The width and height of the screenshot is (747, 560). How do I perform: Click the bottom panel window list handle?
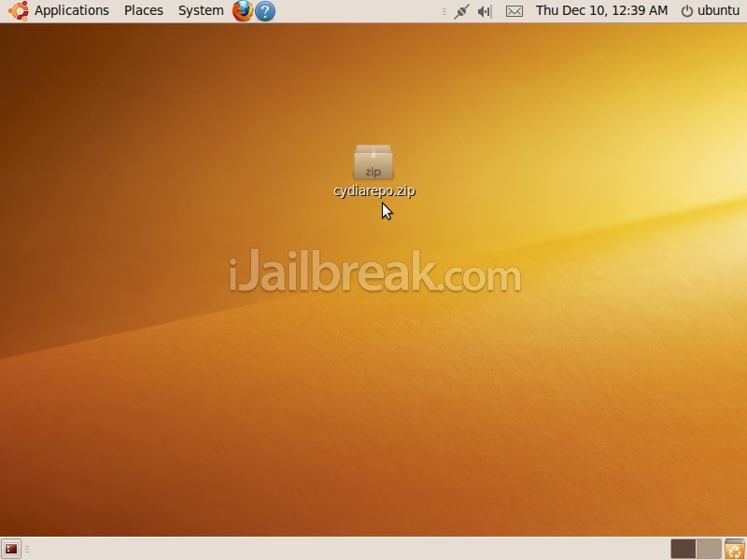27,549
